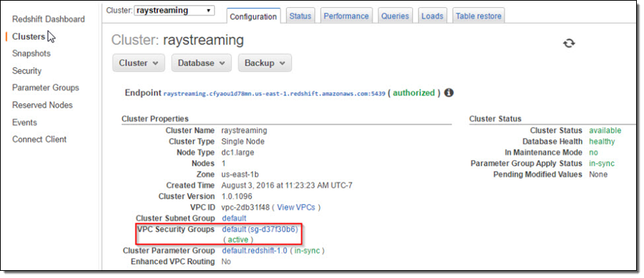Open the Cluster selector dropdown
Image resolution: width=644 pixels, height=278 pixels.
174,11
